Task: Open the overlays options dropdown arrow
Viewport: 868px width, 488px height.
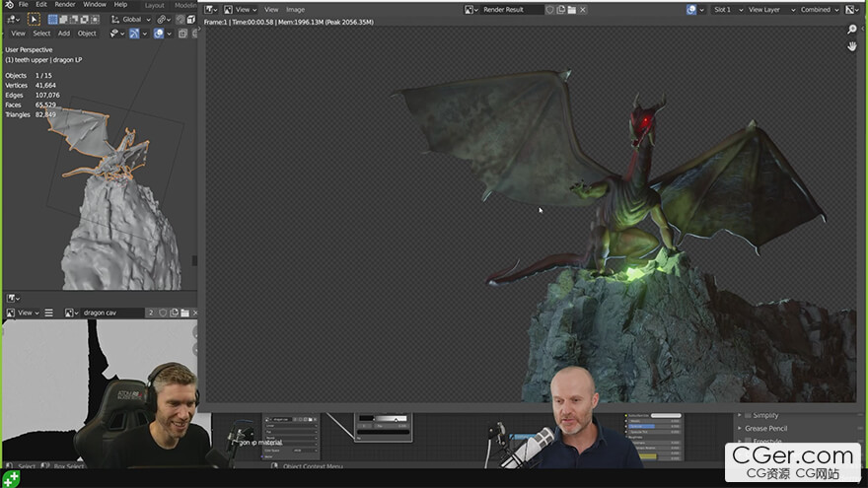Action: coord(169,34)
